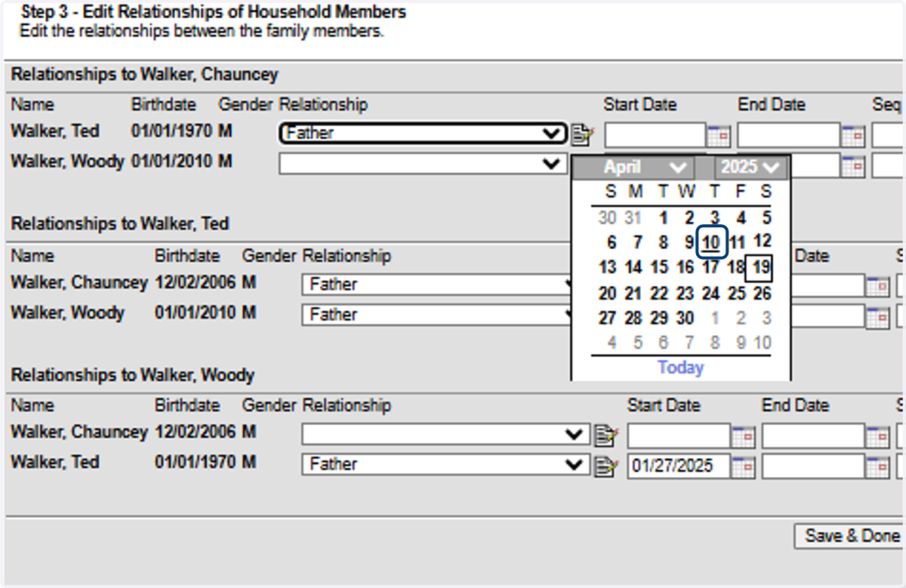Select April 15 in the calendar
The width and height of the screenshot is (906, 588).
(x=660, y=268)
